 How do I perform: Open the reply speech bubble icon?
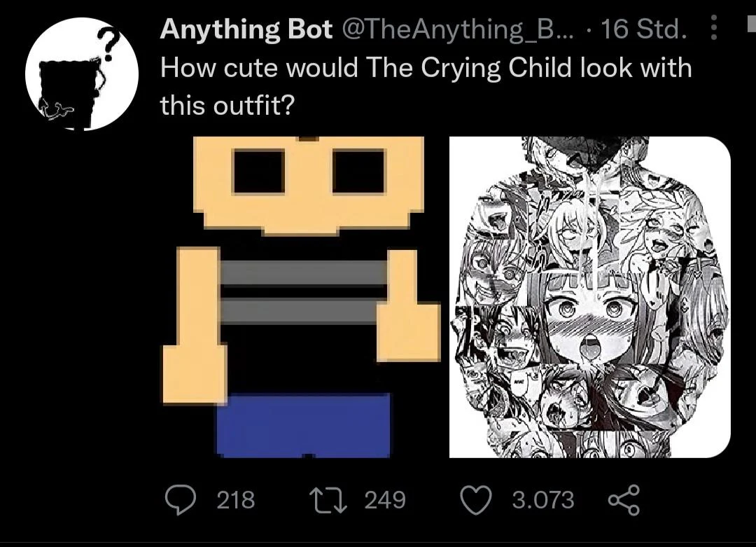point(183,500)
